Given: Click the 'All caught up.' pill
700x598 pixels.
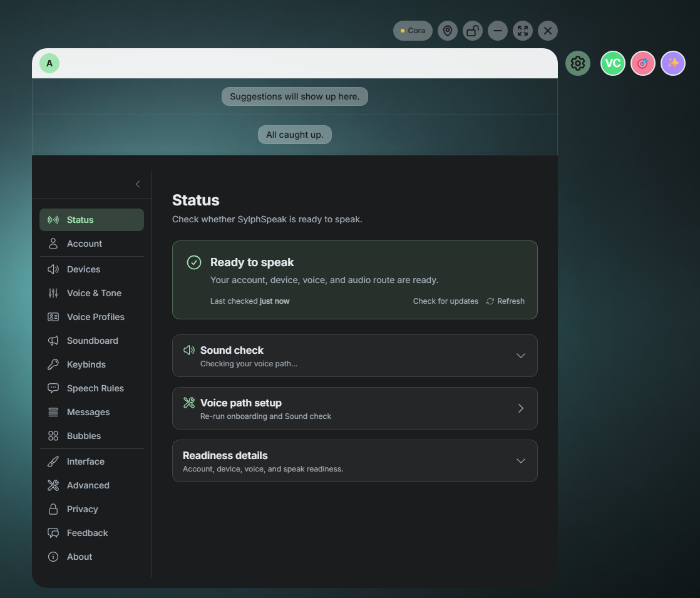Looking at the screenshot, I should pyautogui.click(x=295, y=135).
